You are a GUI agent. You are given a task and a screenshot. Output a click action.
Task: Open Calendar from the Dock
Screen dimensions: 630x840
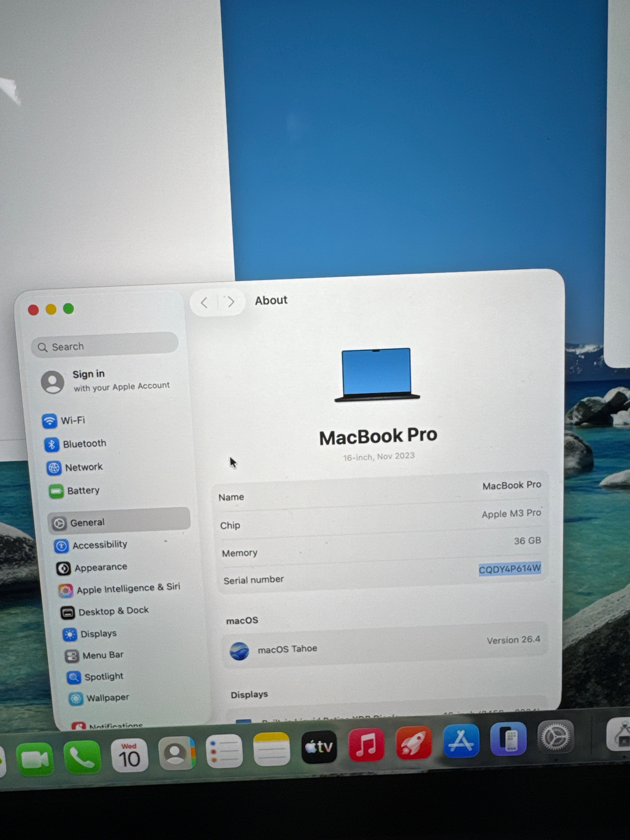point(129,755)
